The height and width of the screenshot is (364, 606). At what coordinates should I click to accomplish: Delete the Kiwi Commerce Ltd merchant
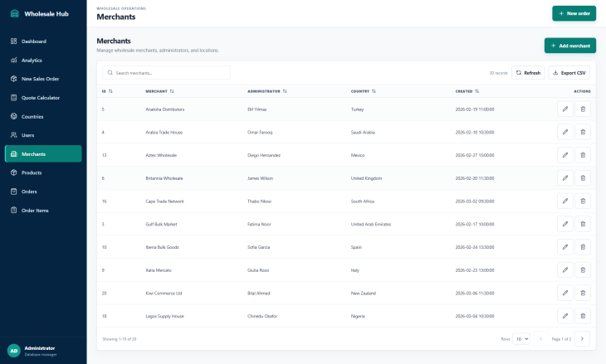583,293
